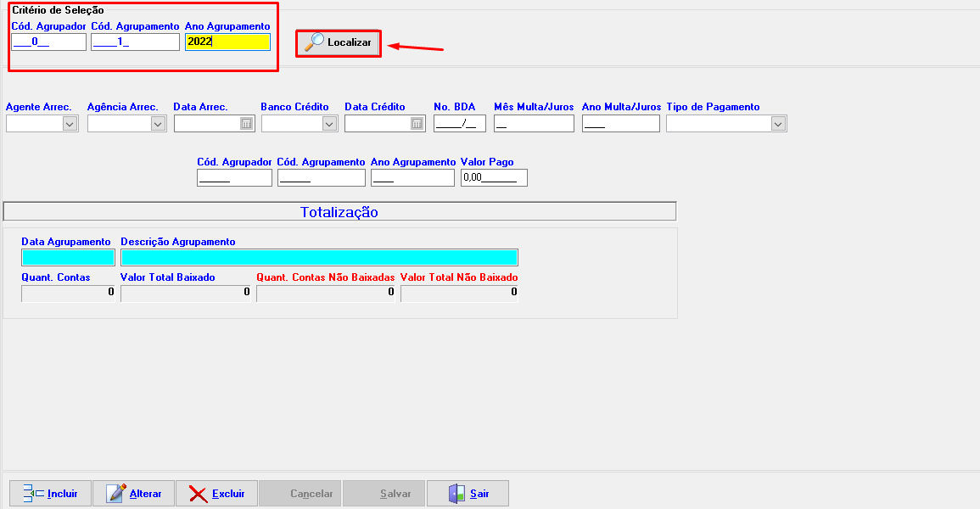The height and width of the screenshot is (509, 980).
Task: Expand the Agente Arrec. dropdown
Action: (x=70, y=124)
